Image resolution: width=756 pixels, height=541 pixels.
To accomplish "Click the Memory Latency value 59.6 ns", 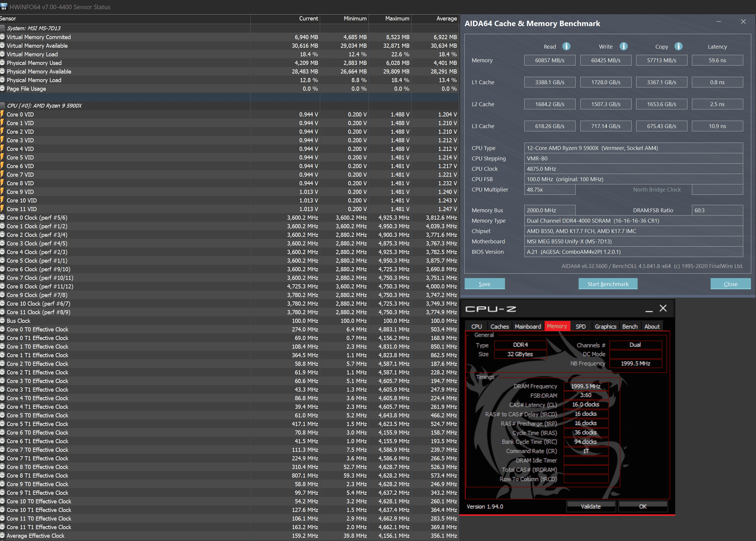I will pyautogui.click(x=717, y=60).
